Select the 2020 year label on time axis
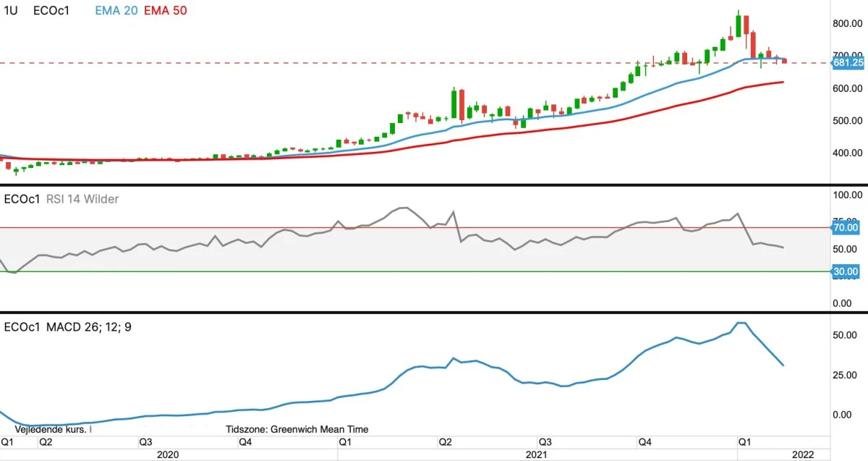 coord(168,454)
